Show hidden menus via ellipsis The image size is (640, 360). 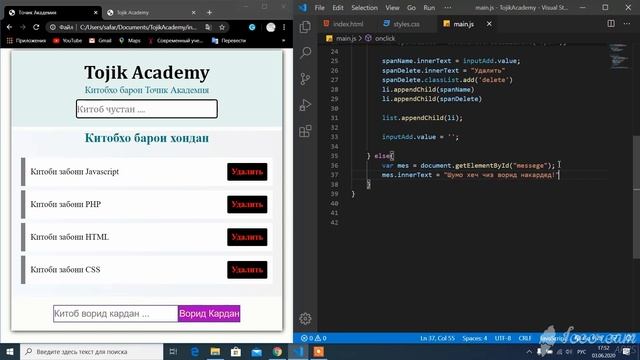pos(448,8)
